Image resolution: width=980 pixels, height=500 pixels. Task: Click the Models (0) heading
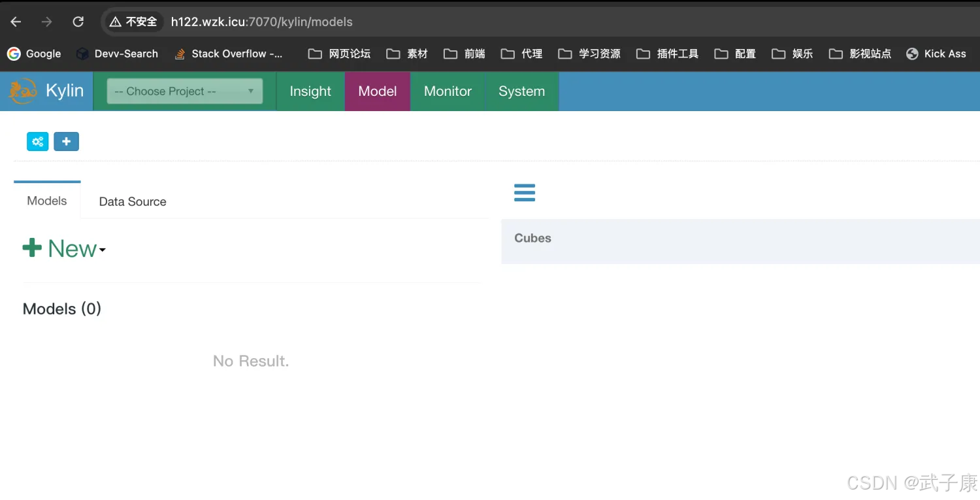tap(62, 308)
